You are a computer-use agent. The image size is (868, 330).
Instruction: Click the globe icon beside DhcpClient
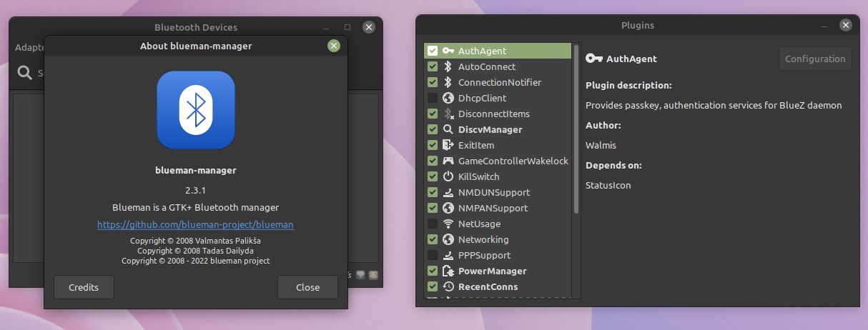click(448, 98)
